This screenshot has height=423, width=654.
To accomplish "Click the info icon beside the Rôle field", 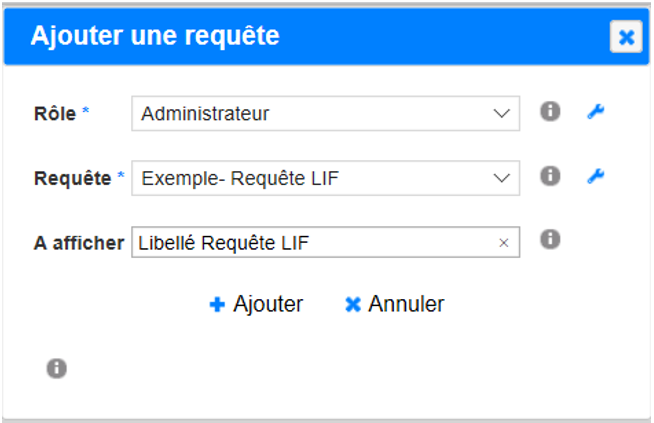I will coord(550,112).
